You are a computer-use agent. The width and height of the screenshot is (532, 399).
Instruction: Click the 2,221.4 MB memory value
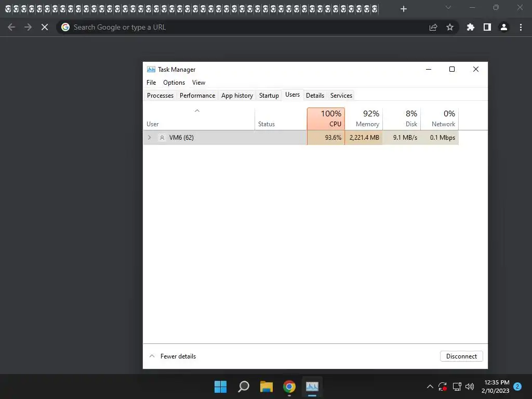(364, 137)
